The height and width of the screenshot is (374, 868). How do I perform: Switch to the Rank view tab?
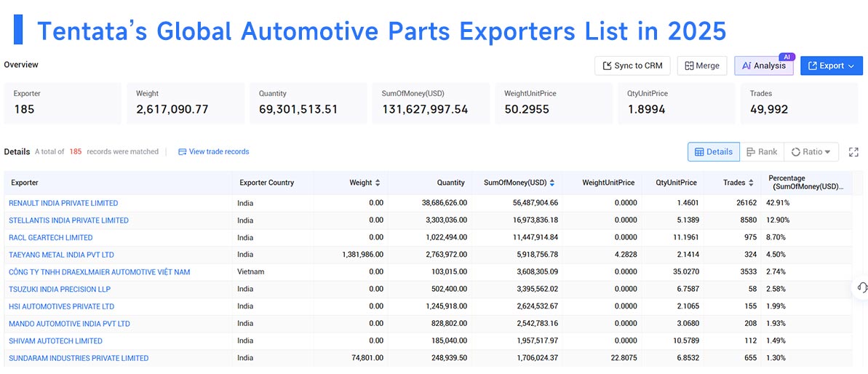tap(762, 151)
